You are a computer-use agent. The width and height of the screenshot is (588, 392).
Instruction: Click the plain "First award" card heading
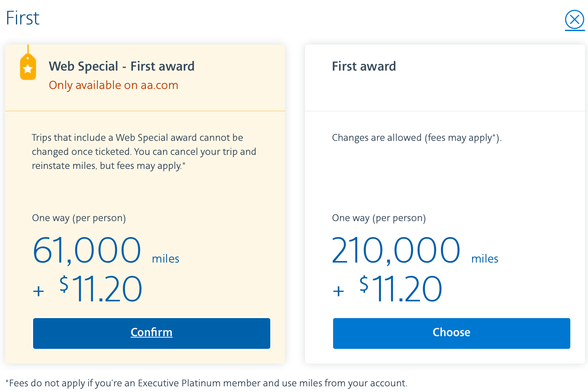point(364,66)
